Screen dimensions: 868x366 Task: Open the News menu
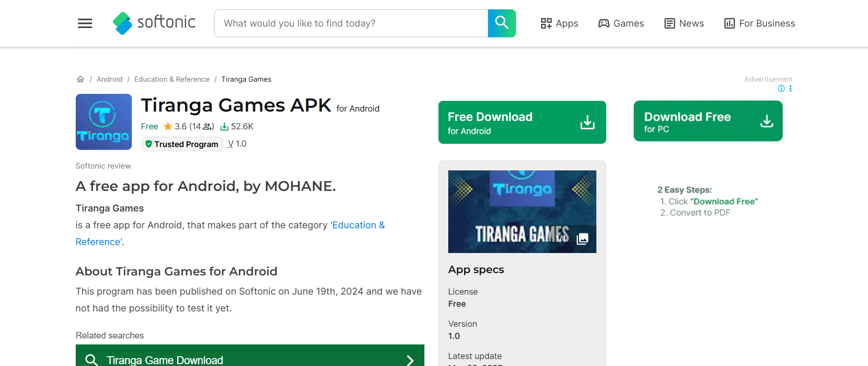pos(684,23)
